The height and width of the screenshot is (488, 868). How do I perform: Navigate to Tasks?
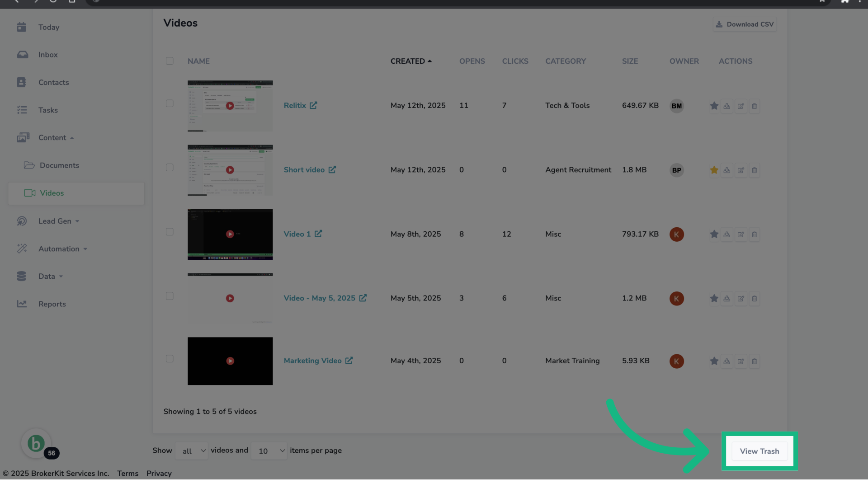click(x=48, y=110)
